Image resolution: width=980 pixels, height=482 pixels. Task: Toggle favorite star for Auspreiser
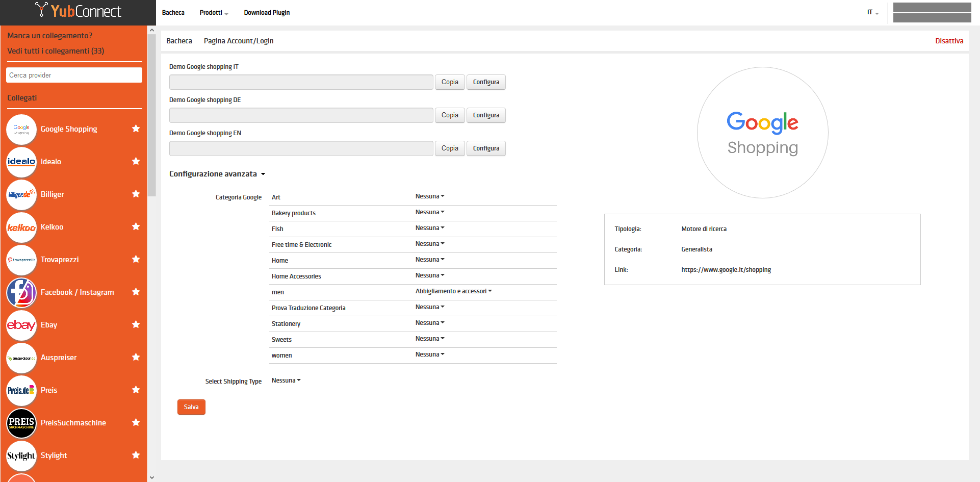pyautogui.click(x=136, y=357)
